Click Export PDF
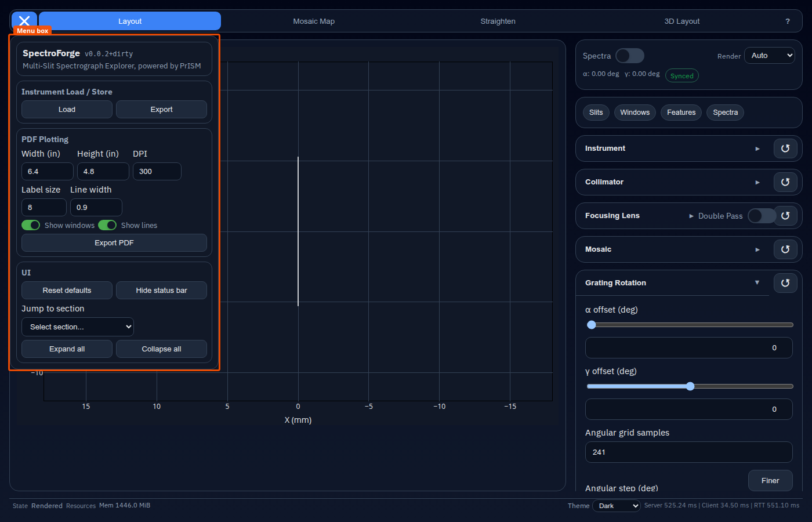812x522 pixels. point(114,243)
